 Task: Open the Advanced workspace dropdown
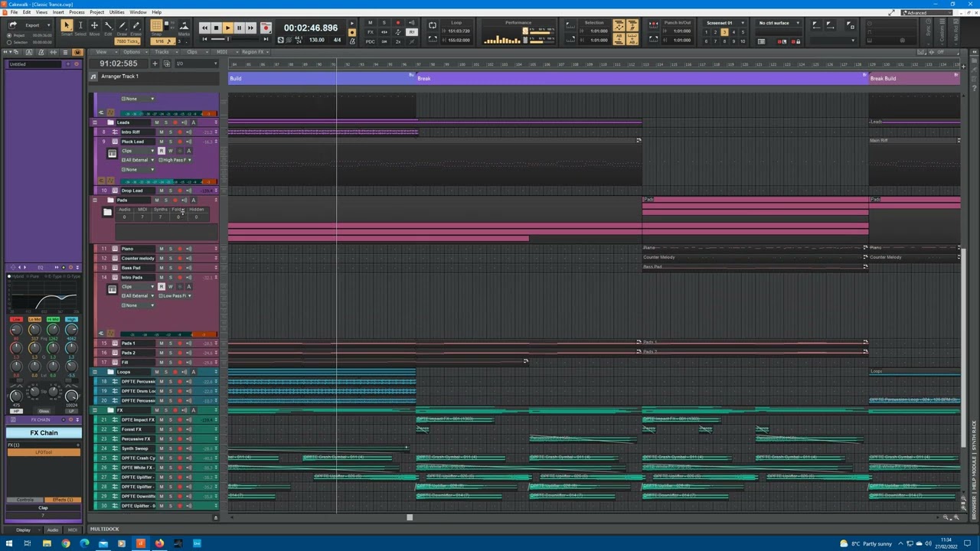(x=926, y=13)
